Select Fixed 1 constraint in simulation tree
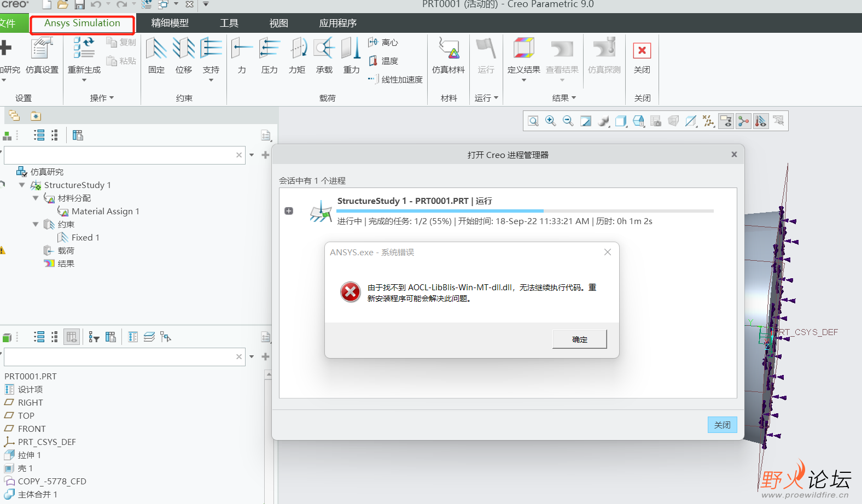The image size is (862, 504). pyautogui.click(x=79, y=237)
